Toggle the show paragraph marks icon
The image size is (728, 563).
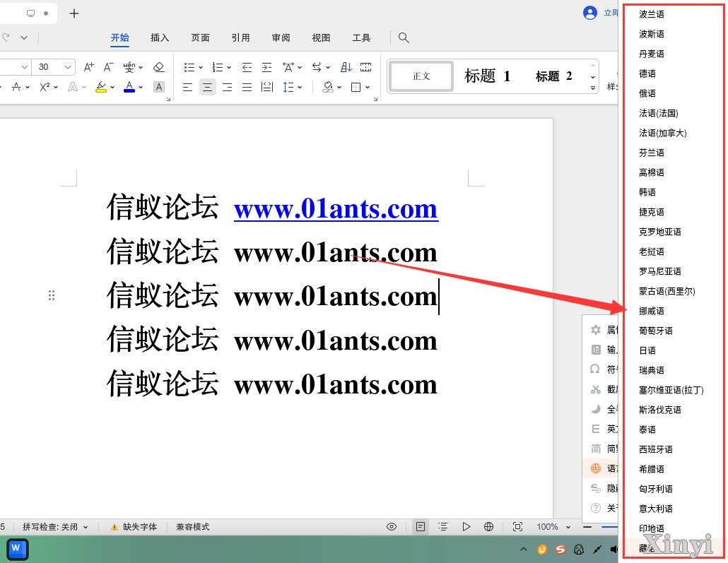[366, 67]
